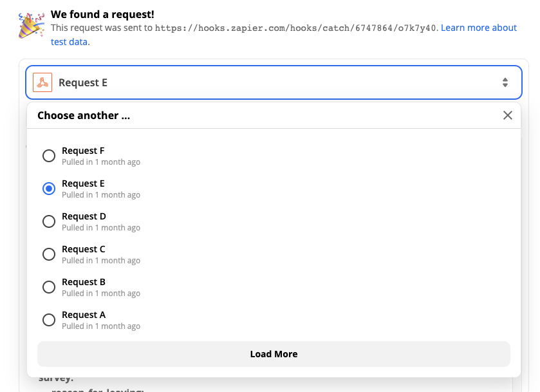Choose the Request D radio button
This screenshot has width=540, height=392.
pyautogui.click(x=49, y=221)
